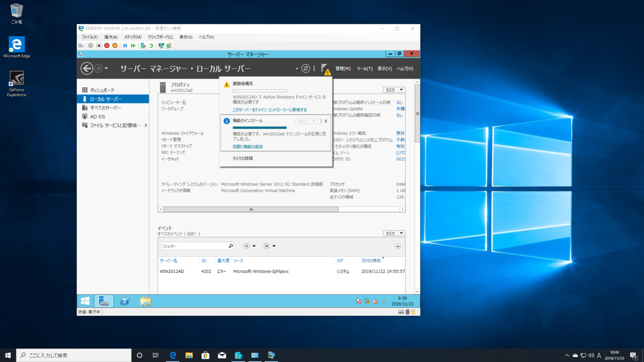Click the guest tray network icon

click(367, 301)
